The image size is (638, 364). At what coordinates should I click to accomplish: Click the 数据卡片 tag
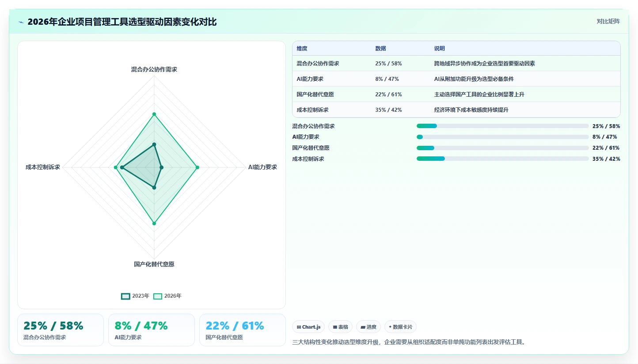[x=400, y=327]
